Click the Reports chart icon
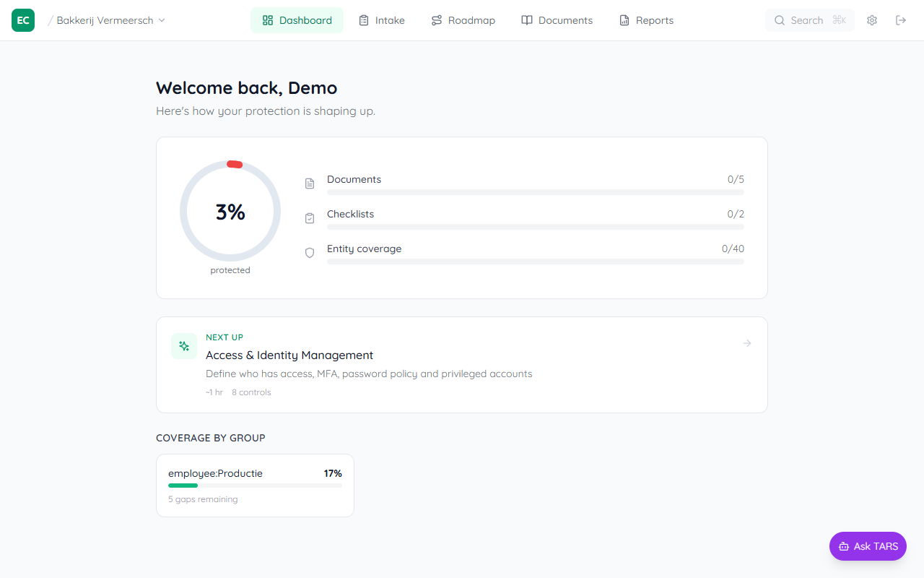This screenshot has width=924, height=578. (623, 20)
